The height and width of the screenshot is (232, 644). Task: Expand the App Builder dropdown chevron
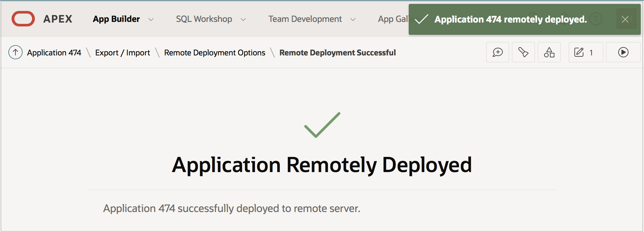(151, 20)
